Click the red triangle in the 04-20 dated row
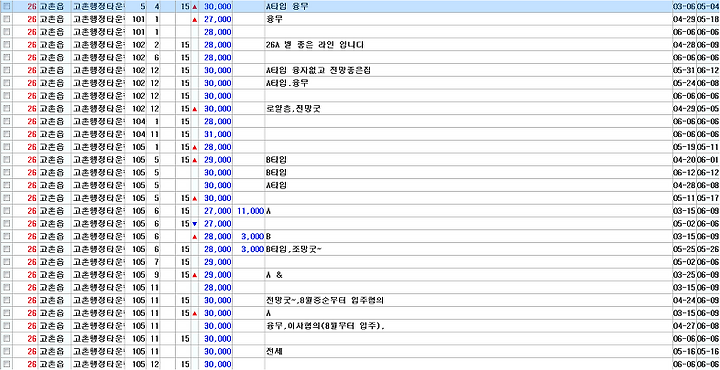Viewport: 720px width, 370px height. point(195,160)
